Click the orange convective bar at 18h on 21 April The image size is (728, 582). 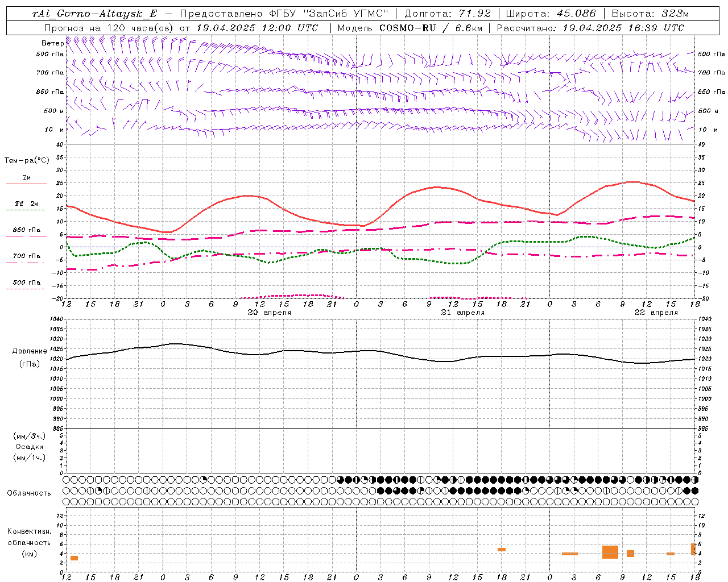pyautogui.click(x=502, y=550)
